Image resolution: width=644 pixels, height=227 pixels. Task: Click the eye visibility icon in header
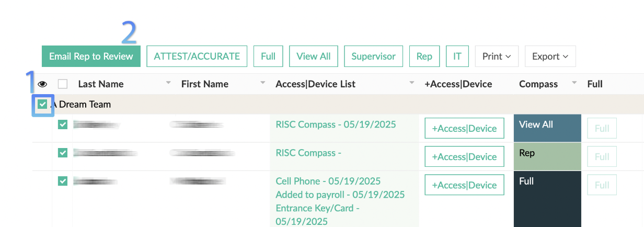tap(43, 84)
